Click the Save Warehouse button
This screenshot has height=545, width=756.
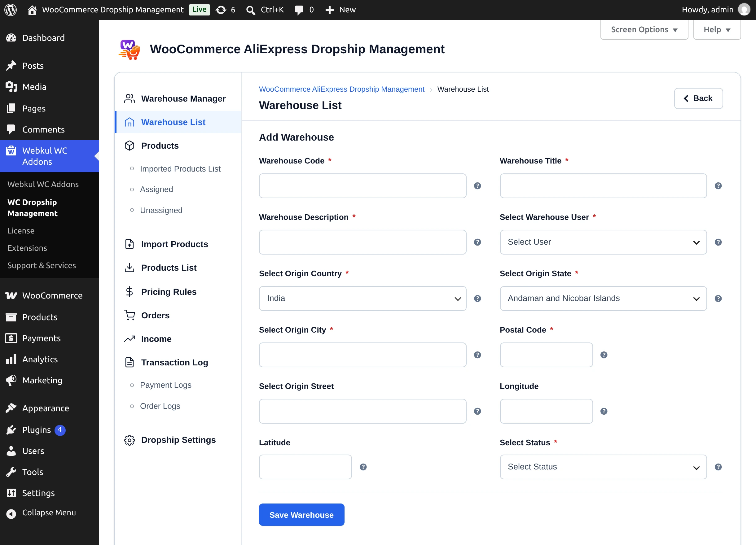click(x=301, y=515)
